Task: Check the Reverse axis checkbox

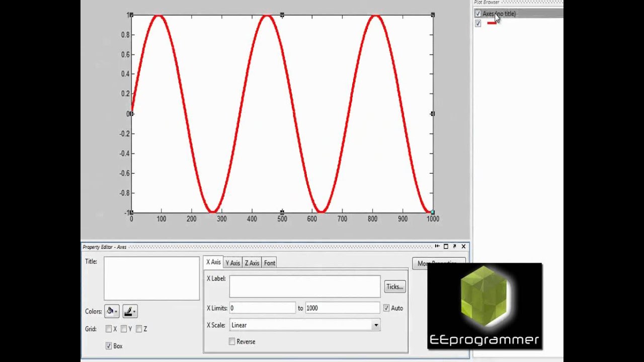Action: point(232,341)
